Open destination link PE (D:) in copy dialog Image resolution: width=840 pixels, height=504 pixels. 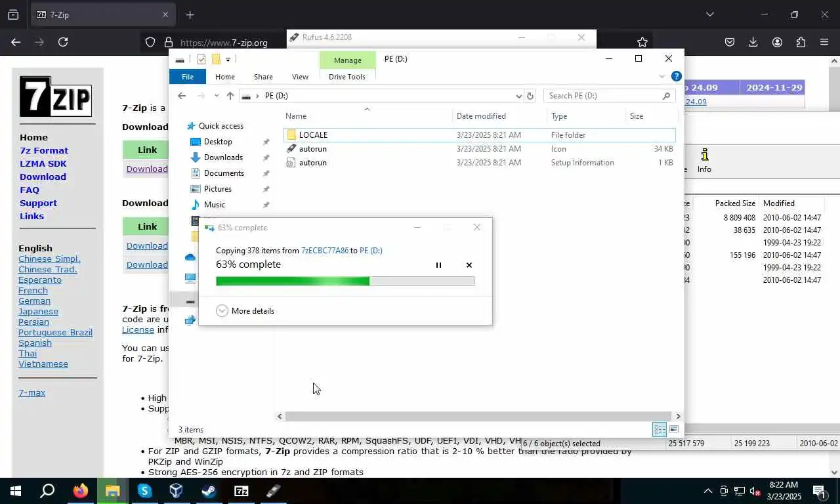(x=371, y=251)
